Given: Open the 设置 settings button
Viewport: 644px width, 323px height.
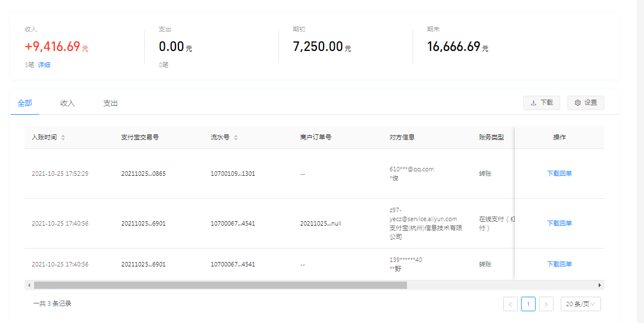Looking at the screenshot, I should point(585,102).
